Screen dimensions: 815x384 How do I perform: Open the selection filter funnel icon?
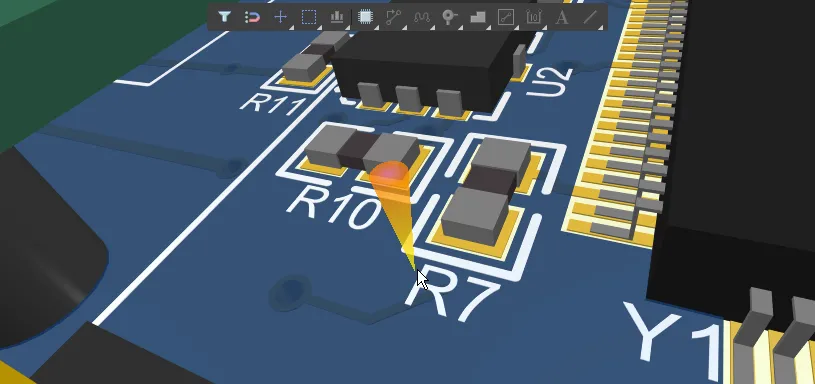click(224, 17)
